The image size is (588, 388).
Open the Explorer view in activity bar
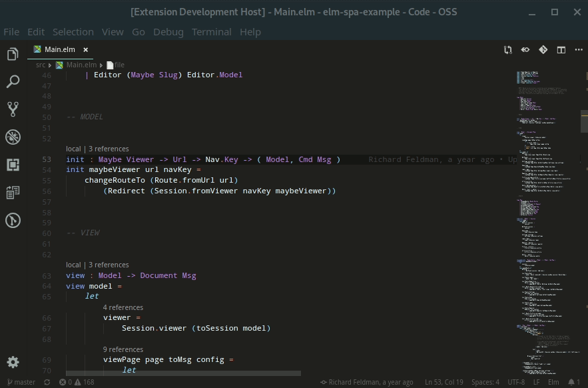pyautogui.click(x=13, y=54)
